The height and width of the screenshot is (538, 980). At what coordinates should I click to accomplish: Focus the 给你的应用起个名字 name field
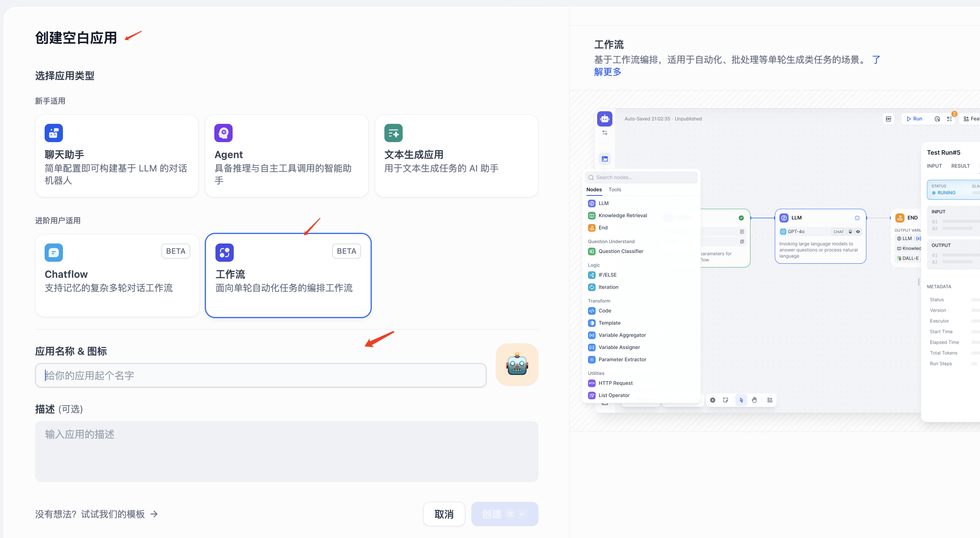(260, 376)
